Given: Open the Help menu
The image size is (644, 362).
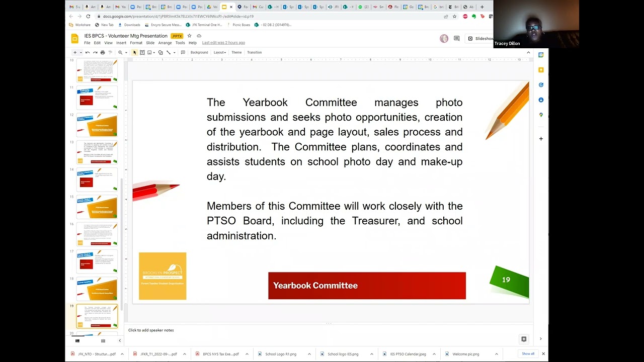Looking at the screenshot, I should tap(192, 43).
